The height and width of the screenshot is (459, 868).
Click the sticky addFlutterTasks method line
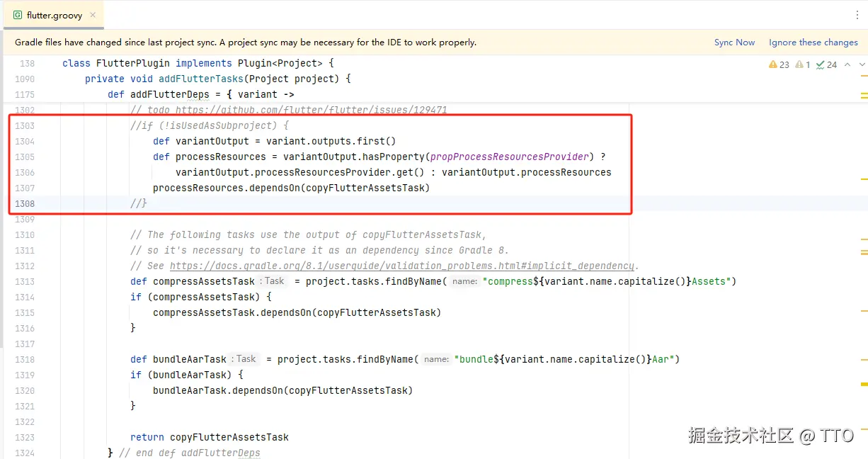click(x=217, y=79)
